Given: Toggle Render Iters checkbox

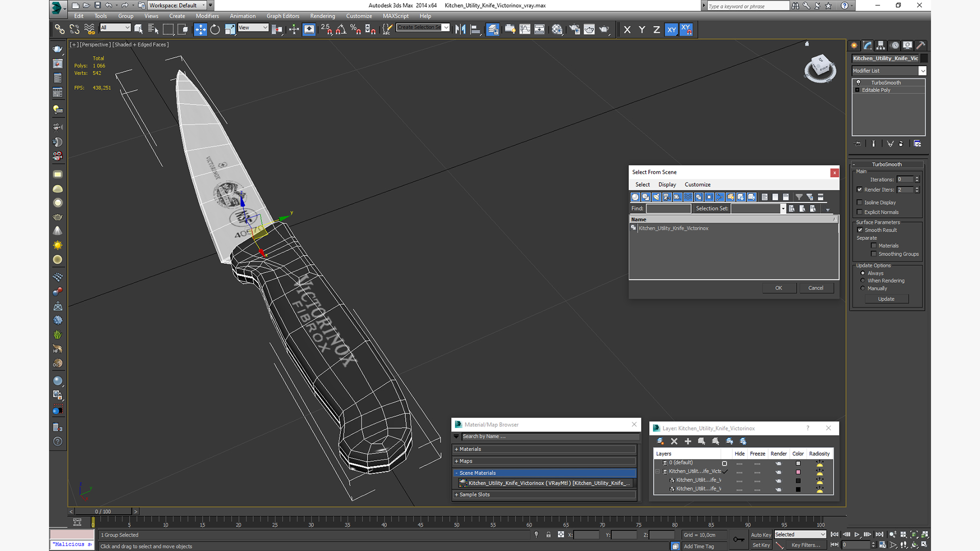Looking at the screenshot, I should pyautogui.click(x=860, y=190).
